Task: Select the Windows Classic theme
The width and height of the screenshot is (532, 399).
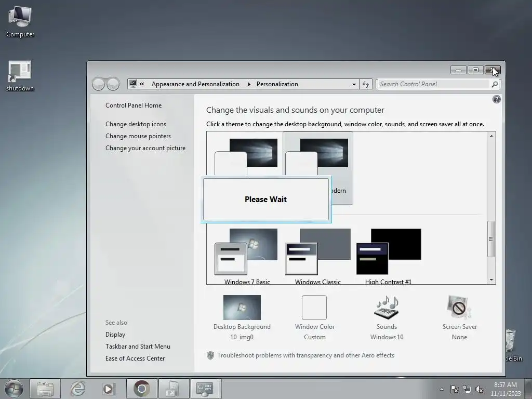Action: click(x=317, y=256)
